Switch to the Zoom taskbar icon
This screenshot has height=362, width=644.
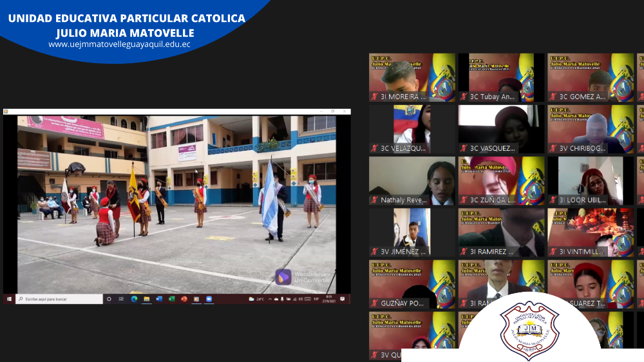(209, 299)
